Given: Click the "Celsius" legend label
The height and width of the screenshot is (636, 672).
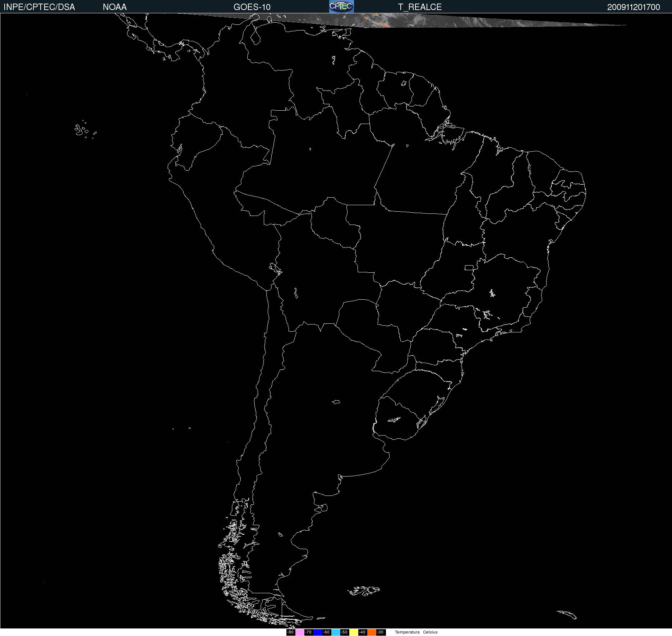Looking at the screenshot, I should [x=430, y=632].
